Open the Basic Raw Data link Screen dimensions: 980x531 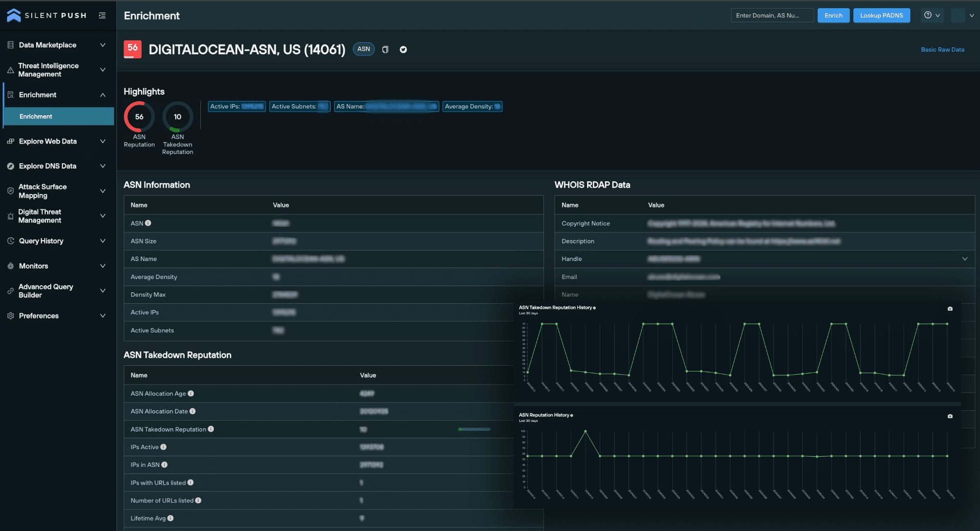point(943,50)
